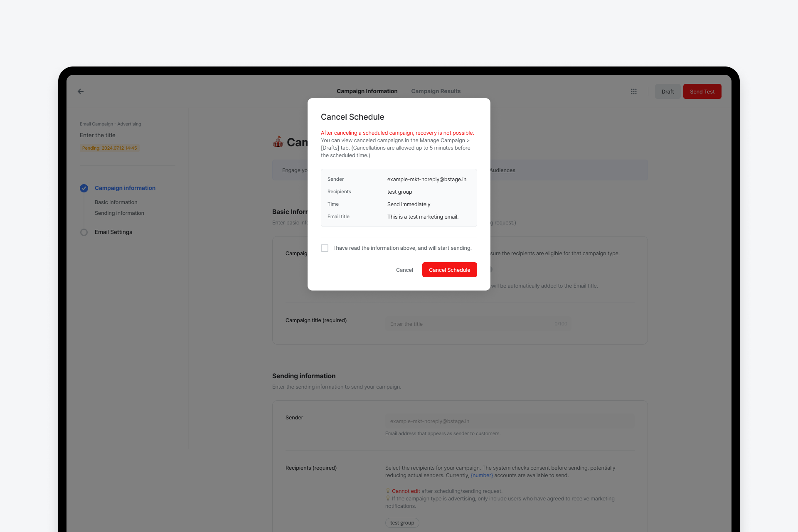Go to Sending information sidebar item
The image size is (798, 532).
click(x=119, y=213)
